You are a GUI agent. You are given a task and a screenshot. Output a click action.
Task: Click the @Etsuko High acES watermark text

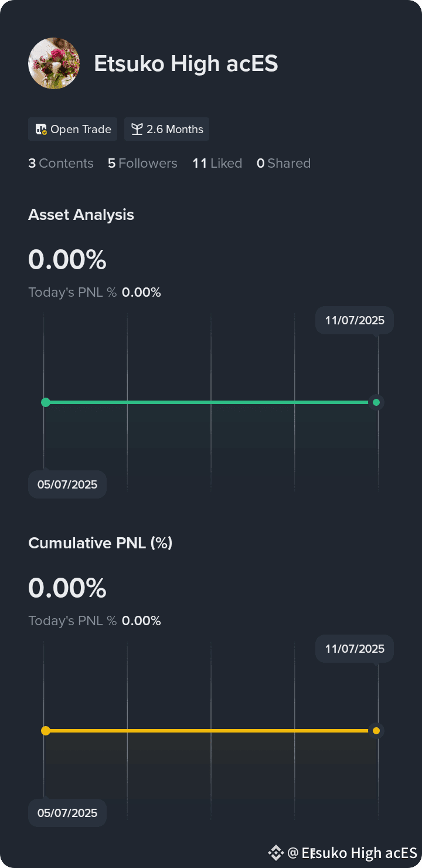pyautogui.click(x=352, y=853)
